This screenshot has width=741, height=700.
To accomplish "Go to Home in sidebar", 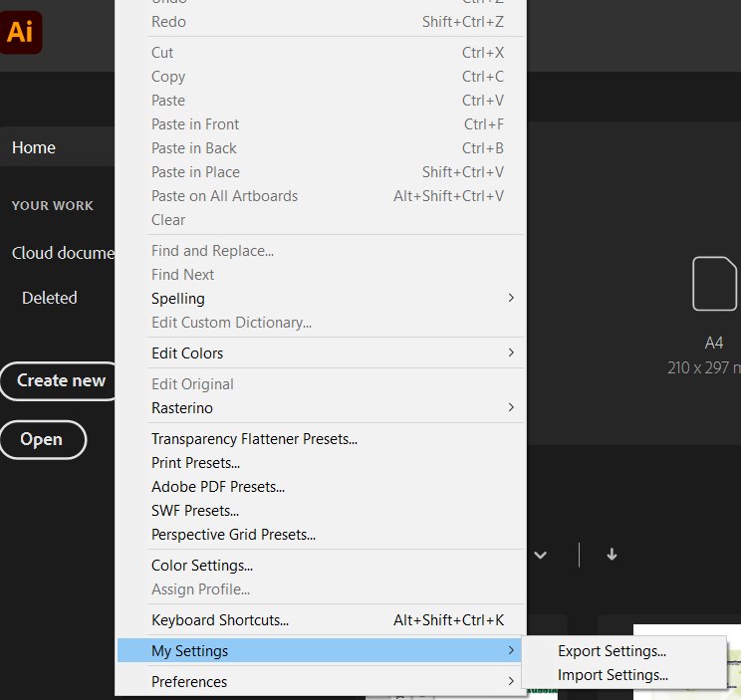I will 57,147.
